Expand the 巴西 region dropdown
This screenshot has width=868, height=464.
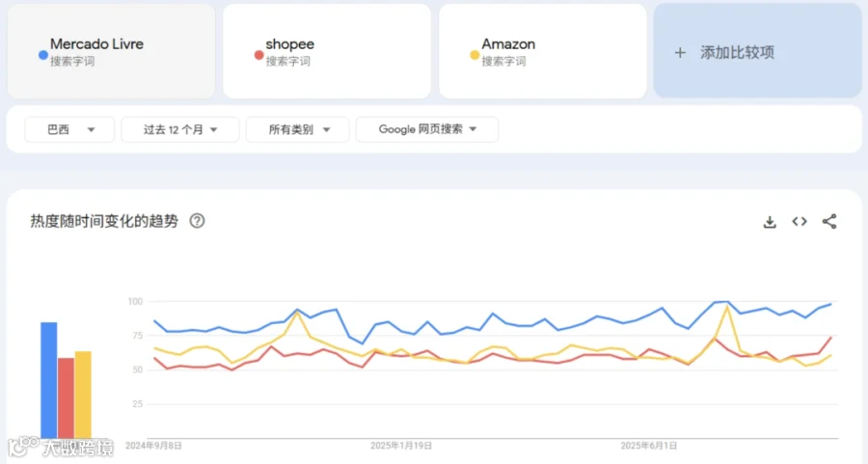(69, 129)
